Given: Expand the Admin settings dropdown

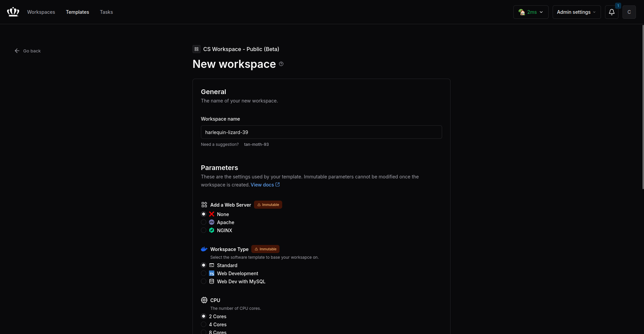Looking at the screenshot, I should 576,12.
